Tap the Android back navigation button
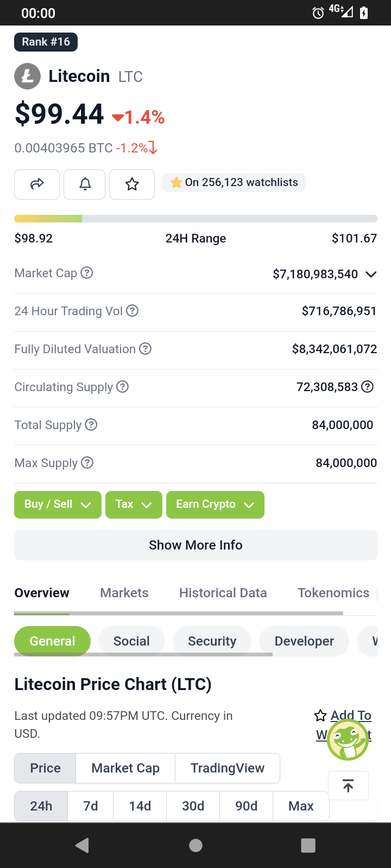This screenshot has height=868, width=391. point(83,845)
